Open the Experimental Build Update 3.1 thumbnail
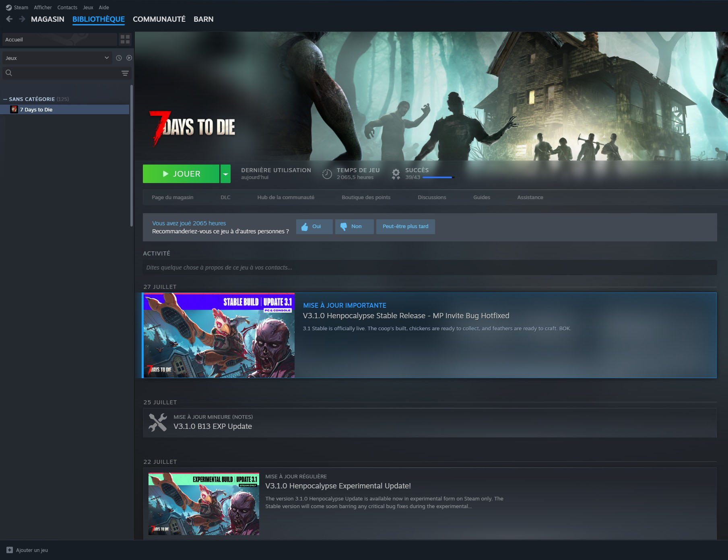The width and height of the screenshot is (728, 560). [204, 504]
